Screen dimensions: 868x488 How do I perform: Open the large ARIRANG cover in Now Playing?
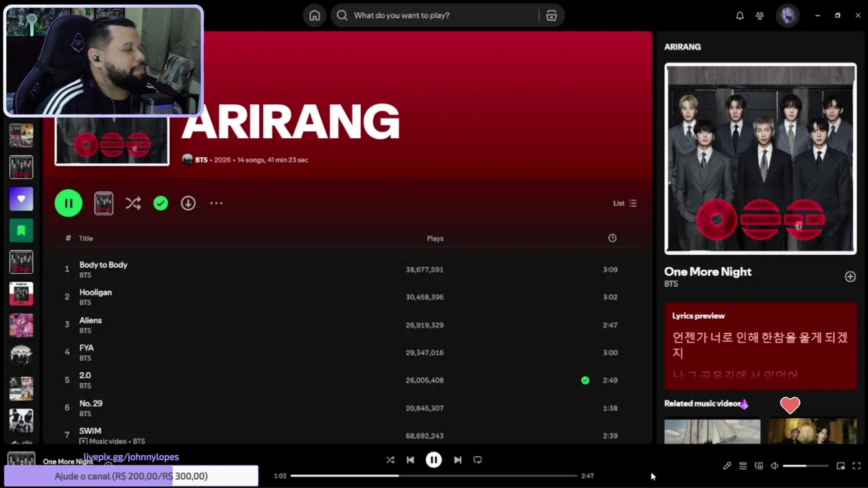(x=760, y=159)
